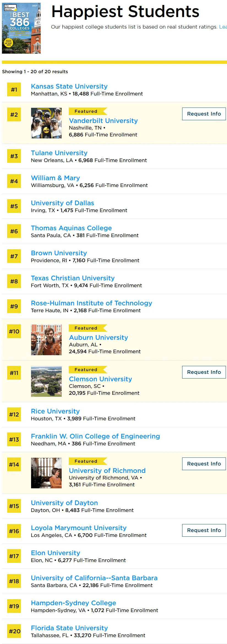Open the Kansas State University link
Viewport: 227px width, 644px height.
[69, 86]
